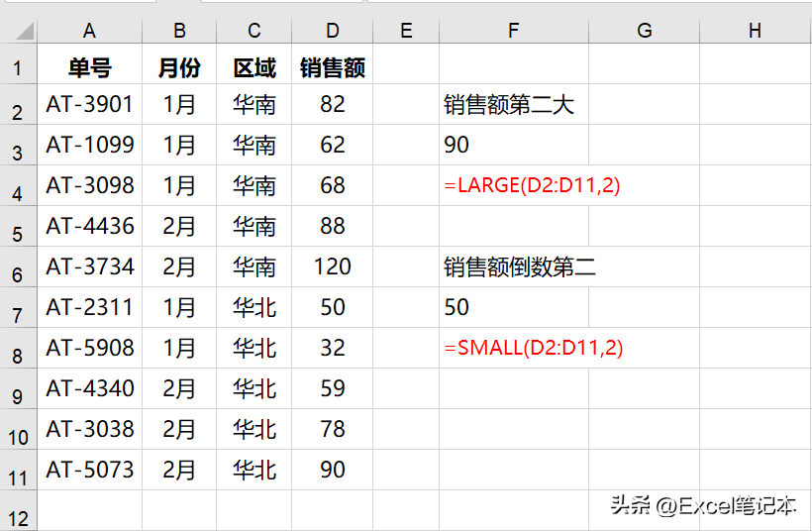The width and height of the screenshot is (812, 531).
Task: Click the 1月 cell in AT-5908 row
Action: [179, 348]
